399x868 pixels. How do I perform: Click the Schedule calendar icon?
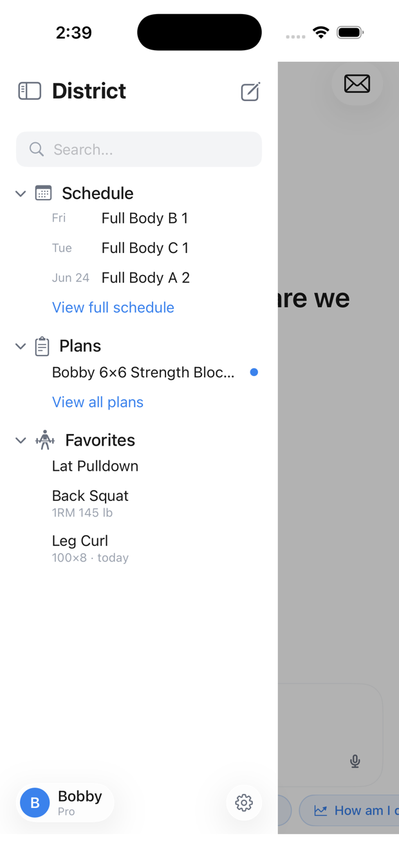(43, 193)
